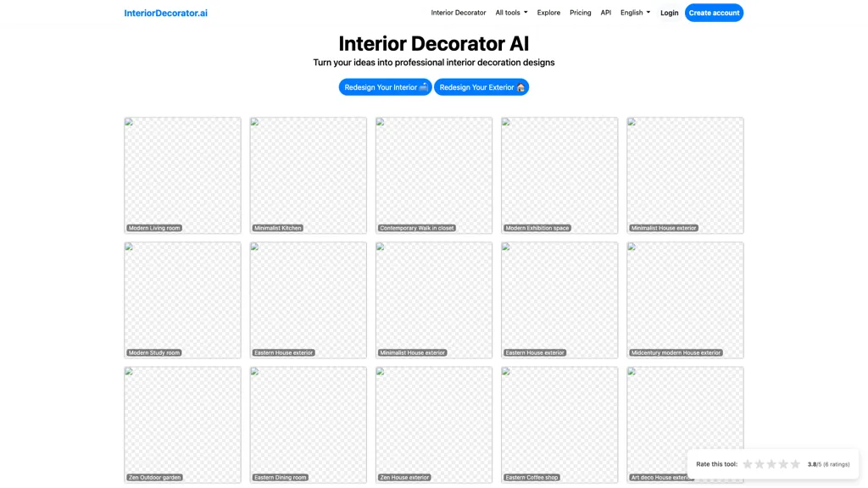Open the Contemporary Walk in closet example
Screen dimensions: 868x488
(x=433, y=175)
